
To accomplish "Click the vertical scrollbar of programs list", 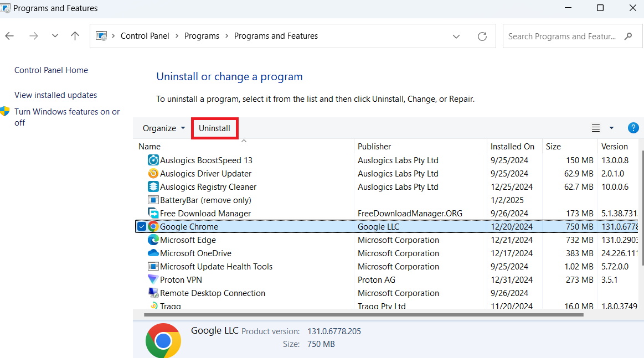I will 642,209.
